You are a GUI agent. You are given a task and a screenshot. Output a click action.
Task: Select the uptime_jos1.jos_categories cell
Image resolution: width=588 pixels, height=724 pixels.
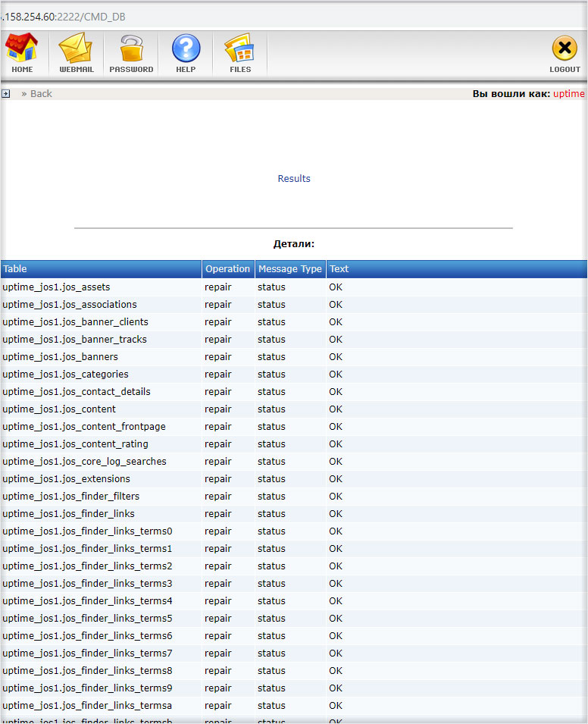pos(101,375)
